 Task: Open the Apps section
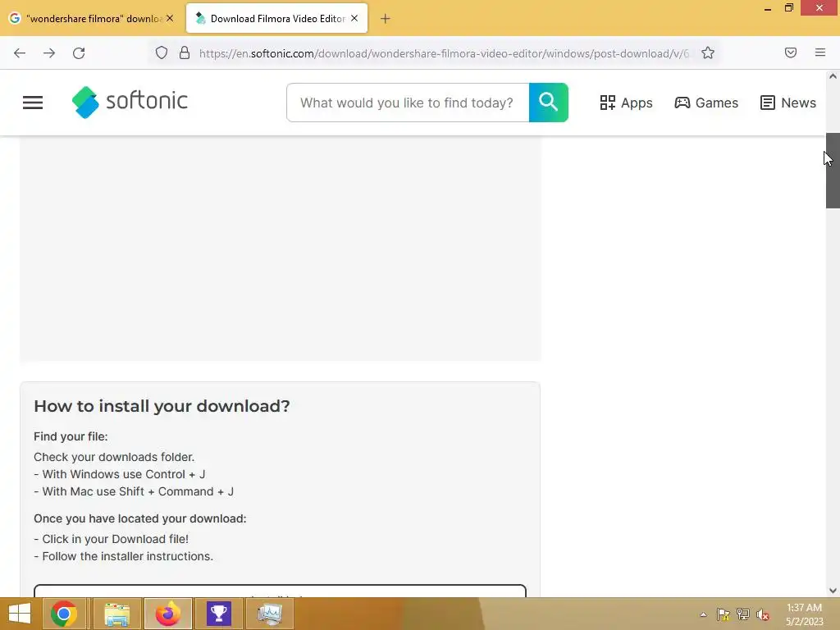click(626, 103)
